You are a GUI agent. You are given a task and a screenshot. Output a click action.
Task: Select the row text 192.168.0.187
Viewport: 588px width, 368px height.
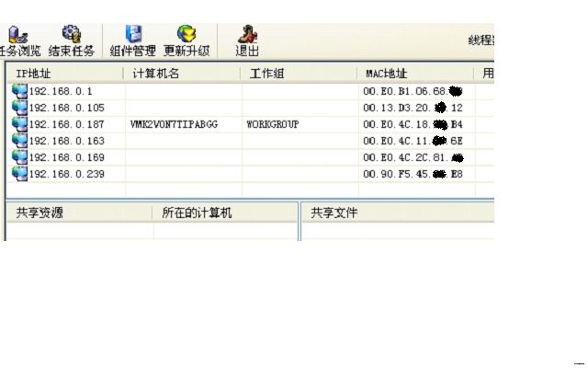(x=67, y=124)
